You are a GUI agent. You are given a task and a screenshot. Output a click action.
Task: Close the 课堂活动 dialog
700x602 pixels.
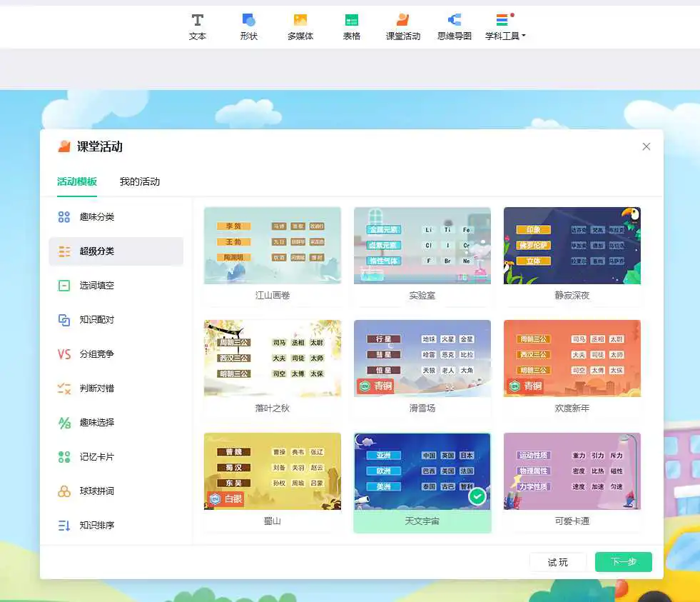(x=646, y=146)
